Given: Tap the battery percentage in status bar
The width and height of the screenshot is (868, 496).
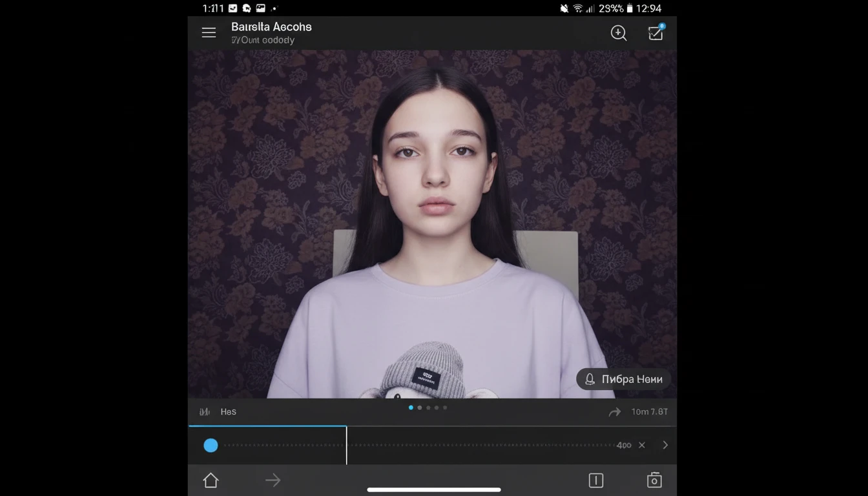Looking at the screenshot, I should click(611, 8).
